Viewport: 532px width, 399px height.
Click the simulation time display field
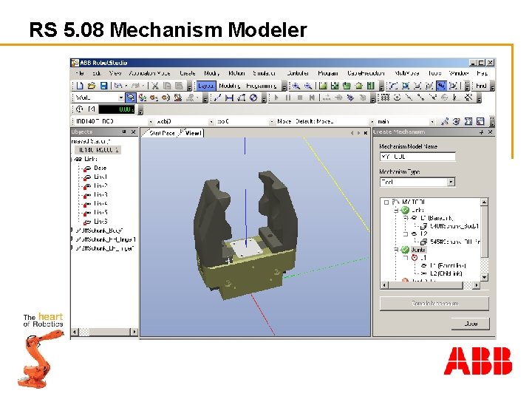[117, 109]
